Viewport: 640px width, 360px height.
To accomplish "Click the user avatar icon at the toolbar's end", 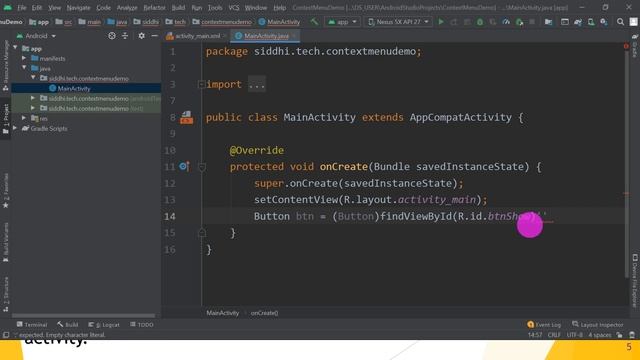I will click(x=633, y=22).
